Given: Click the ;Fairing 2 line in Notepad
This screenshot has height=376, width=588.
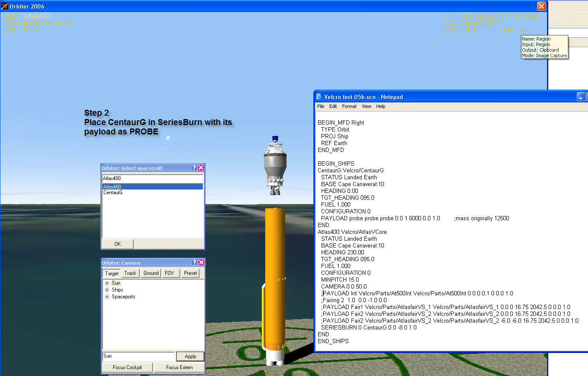Looking at the screenshot, I should [354, 300].
